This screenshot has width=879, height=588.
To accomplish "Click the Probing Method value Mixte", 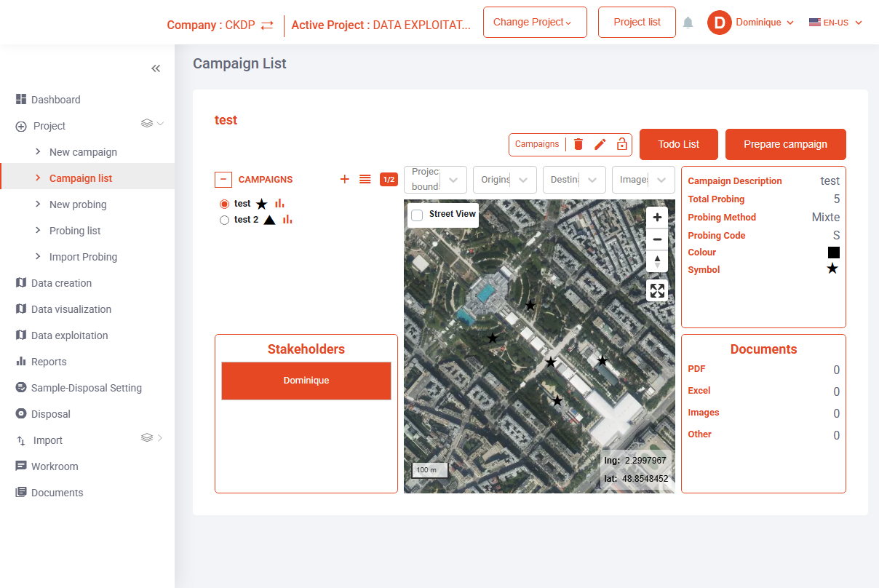I will (826, 217).
